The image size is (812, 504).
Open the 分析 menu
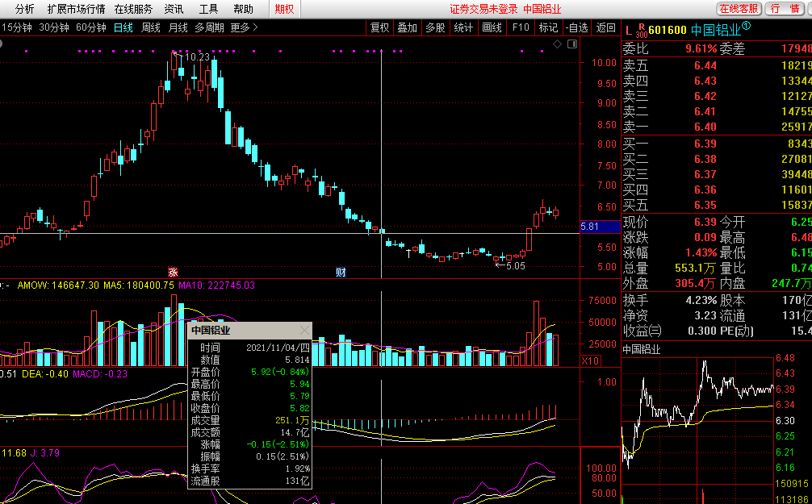(24, 9)
